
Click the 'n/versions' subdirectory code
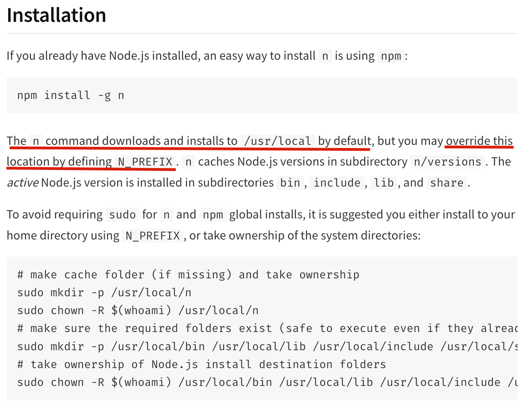click(x=447, y=162)
